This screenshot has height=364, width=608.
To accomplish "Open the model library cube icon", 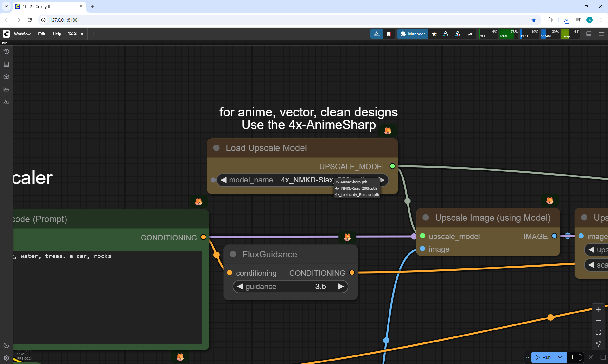I will coord(6,77).
